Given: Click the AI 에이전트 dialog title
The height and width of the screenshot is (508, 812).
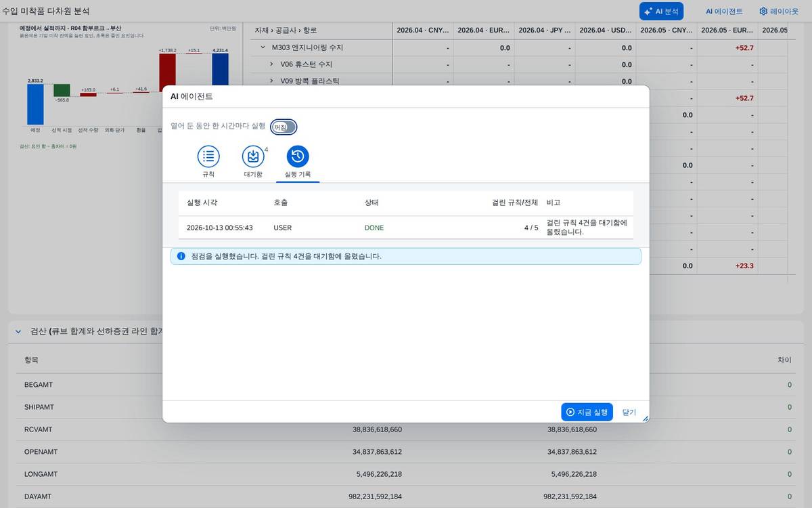Looking at the screenshot, I should click(x=191, y=96).
